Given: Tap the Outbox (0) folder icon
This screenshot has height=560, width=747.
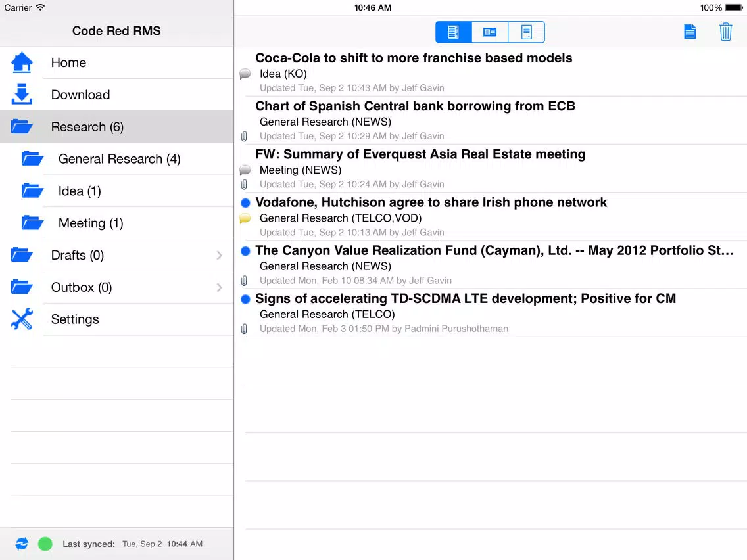Looking at the screenshot, I should tap(22, 287).
